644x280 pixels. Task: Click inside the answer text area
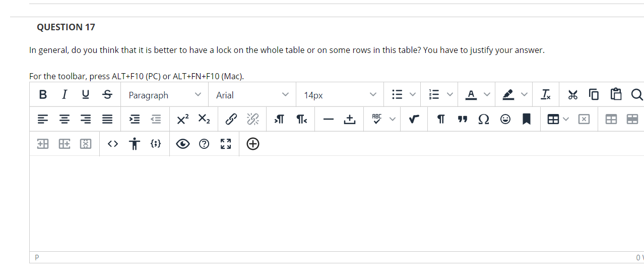point(337,203)
